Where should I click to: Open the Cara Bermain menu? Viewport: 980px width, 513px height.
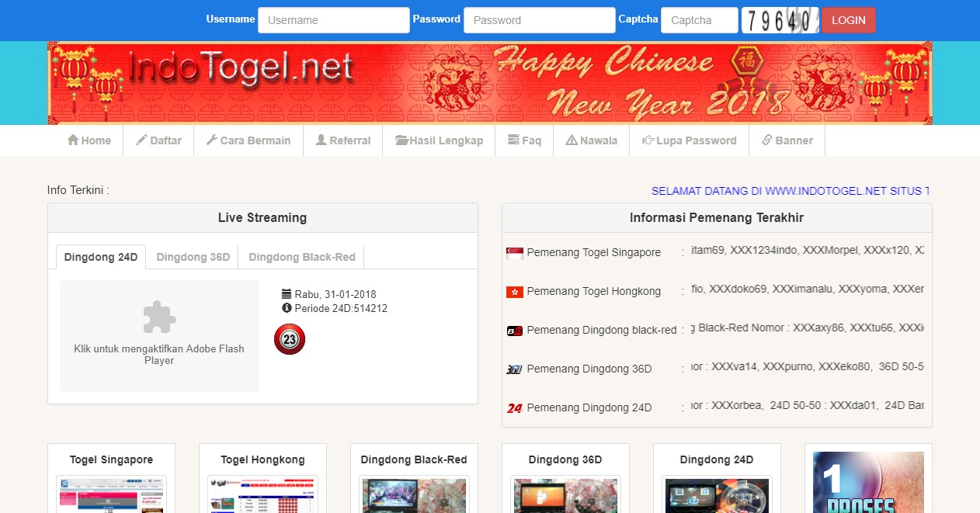(248, 140)
